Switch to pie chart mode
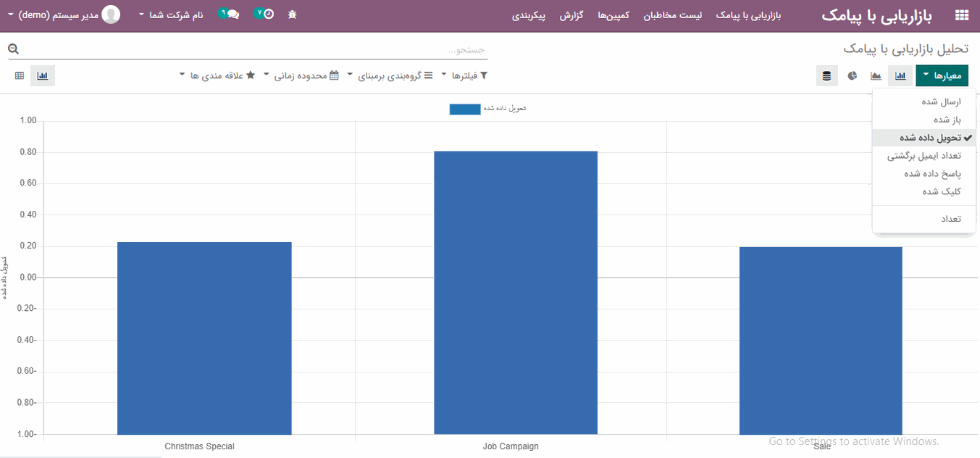This screenshot has height=458, width=980. 853,75
